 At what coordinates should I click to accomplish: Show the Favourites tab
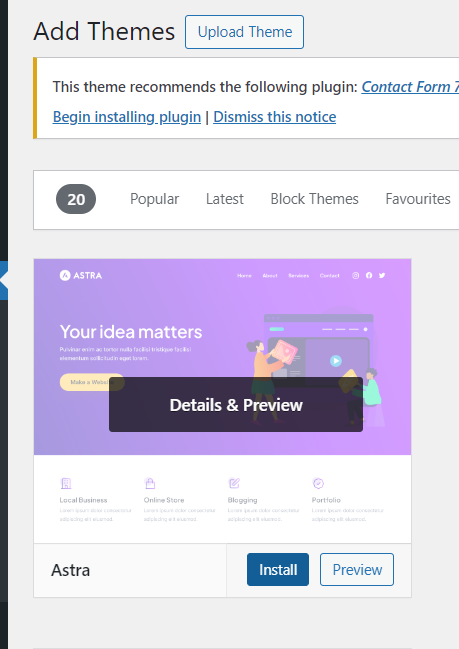418,199
